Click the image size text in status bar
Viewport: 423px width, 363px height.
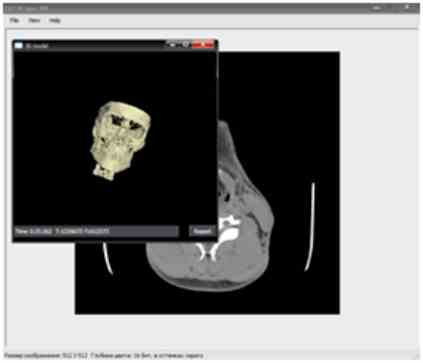(x=47, y=356)
